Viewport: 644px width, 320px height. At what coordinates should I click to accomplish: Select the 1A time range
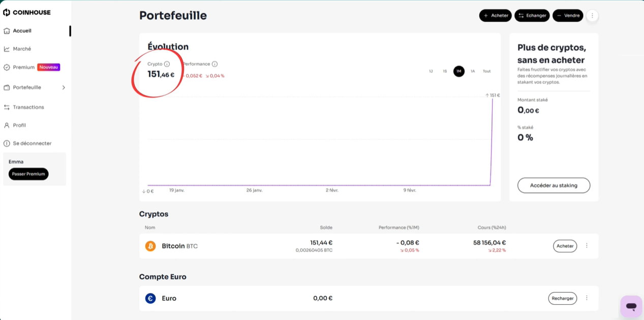click(473, 71)
